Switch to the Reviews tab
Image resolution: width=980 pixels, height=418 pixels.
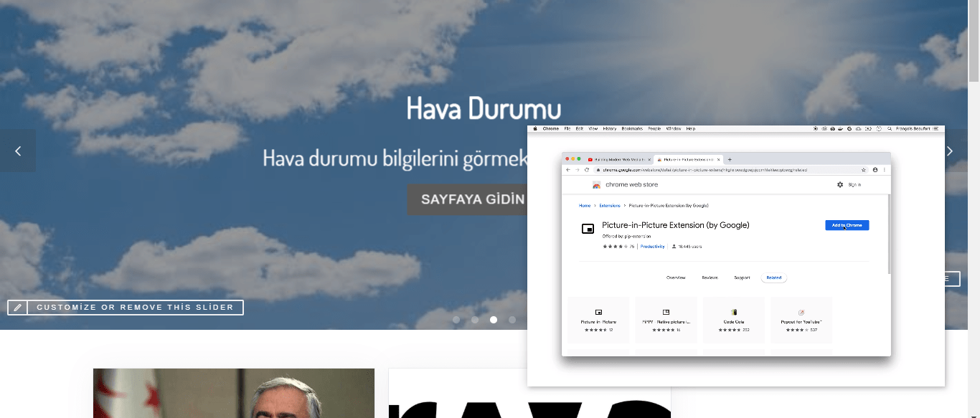[x=710, y=277]
